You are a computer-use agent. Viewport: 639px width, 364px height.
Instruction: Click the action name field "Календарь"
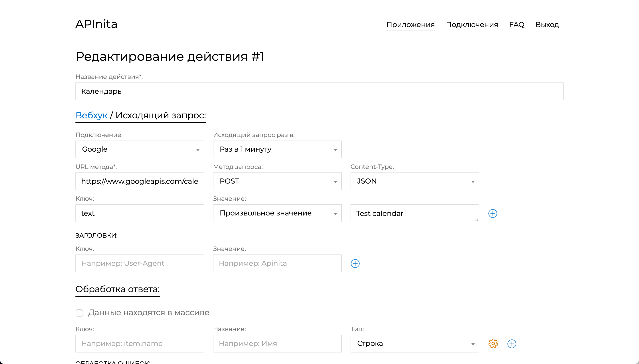(319, 91)
